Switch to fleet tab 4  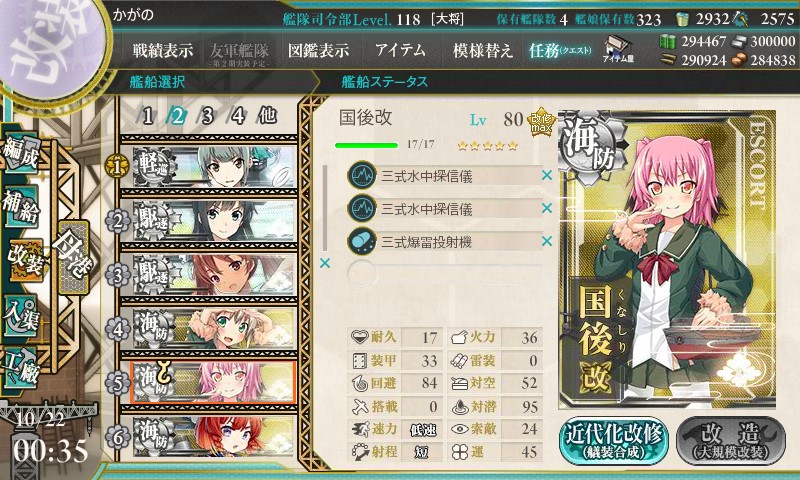[x=238, y=116]
